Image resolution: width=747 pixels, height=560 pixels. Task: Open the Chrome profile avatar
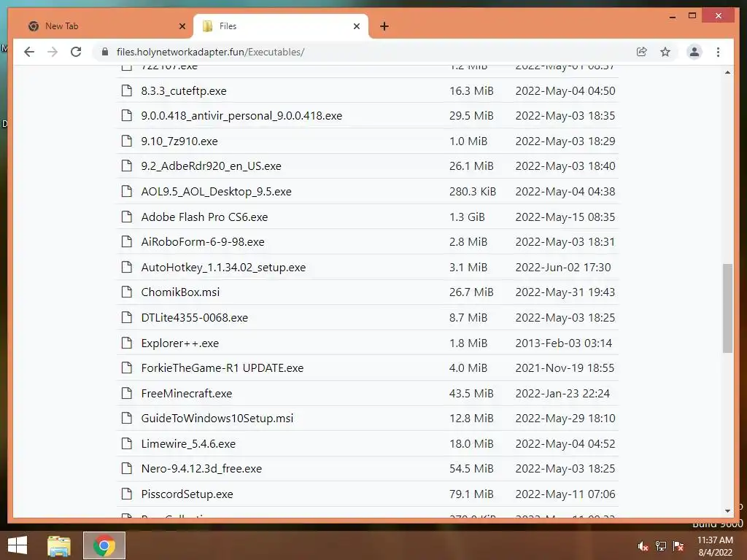click(x=694, y=52)
